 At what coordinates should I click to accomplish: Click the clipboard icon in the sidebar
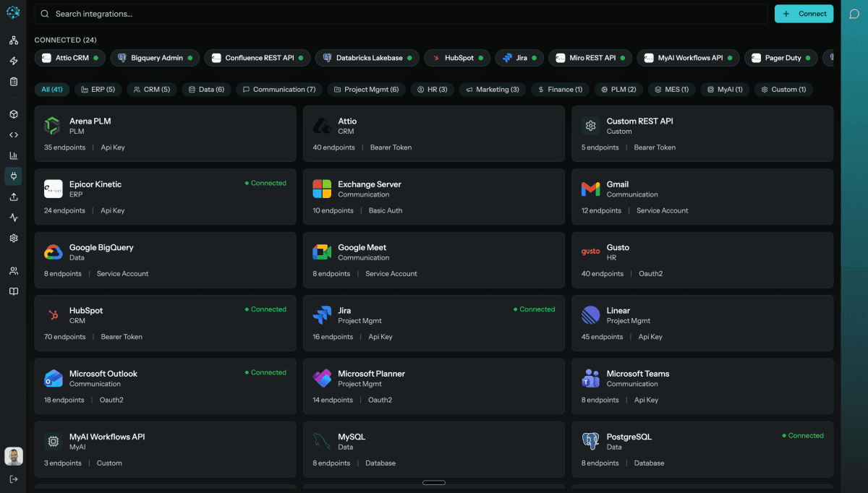pos(13,82)
